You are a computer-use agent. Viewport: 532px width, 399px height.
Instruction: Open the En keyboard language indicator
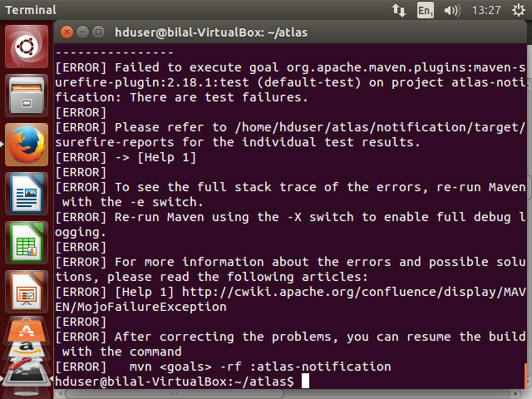click(425, 10)
